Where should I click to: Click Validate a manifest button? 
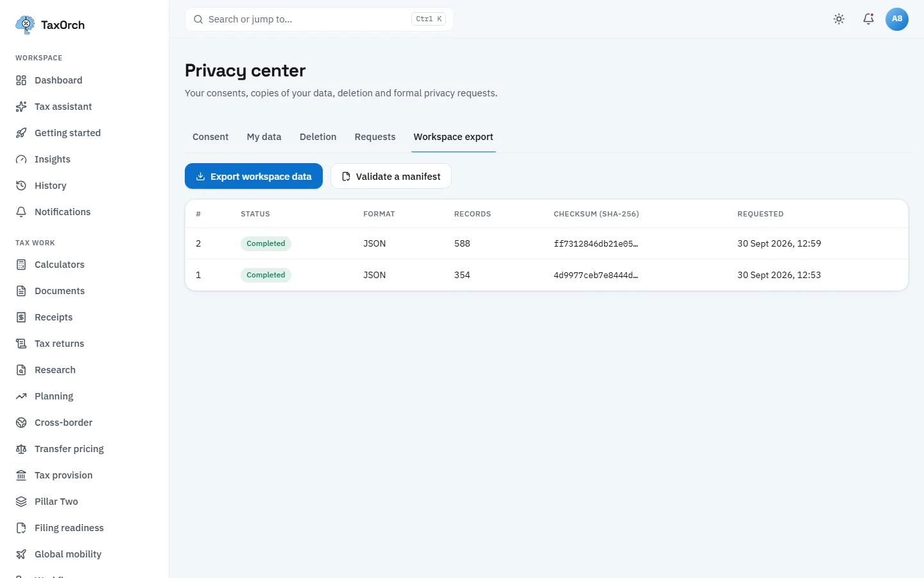point(391,177)
